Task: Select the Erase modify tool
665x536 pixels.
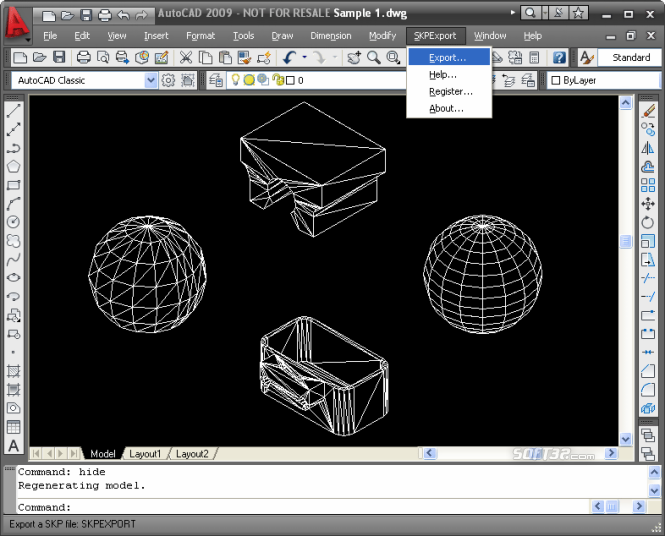Action: click(648, 111)
